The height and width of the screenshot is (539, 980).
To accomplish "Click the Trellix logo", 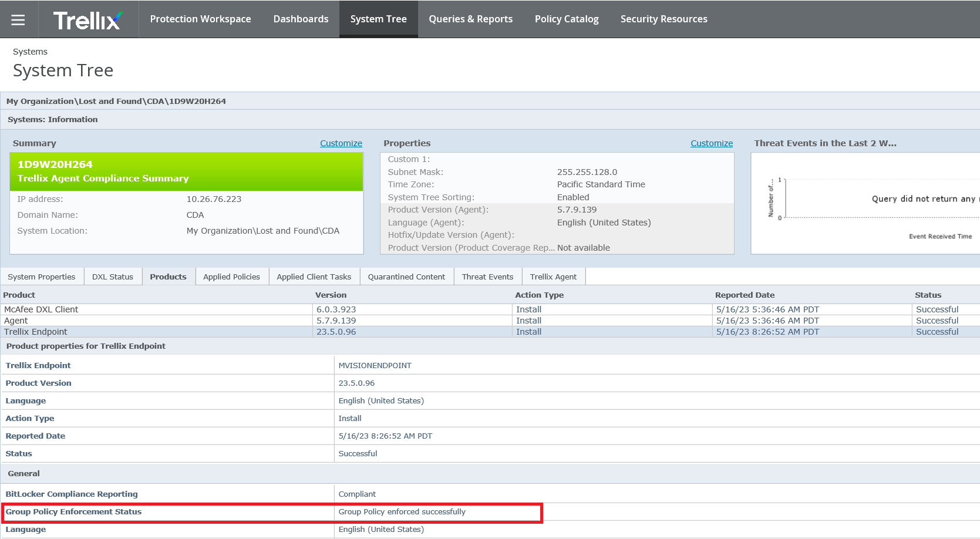I will pos(88,20).
